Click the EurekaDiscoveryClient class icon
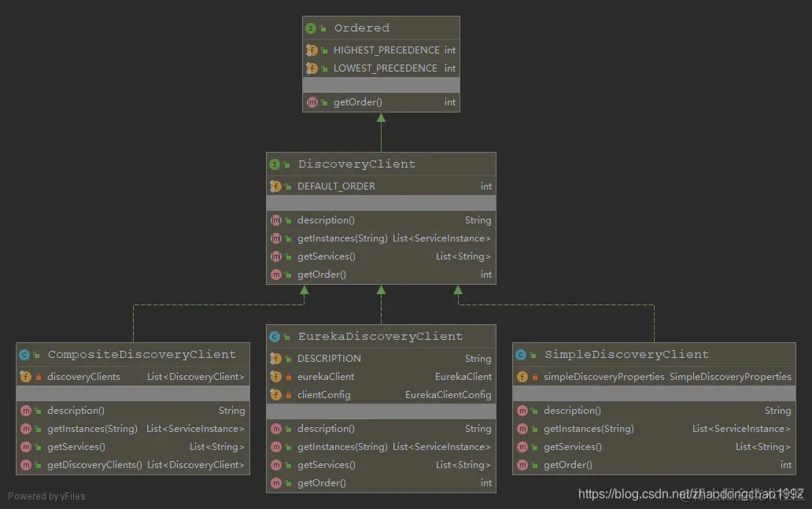Image resolution: width=812 pixels, height=509 pixels. (x=275, y=337)
